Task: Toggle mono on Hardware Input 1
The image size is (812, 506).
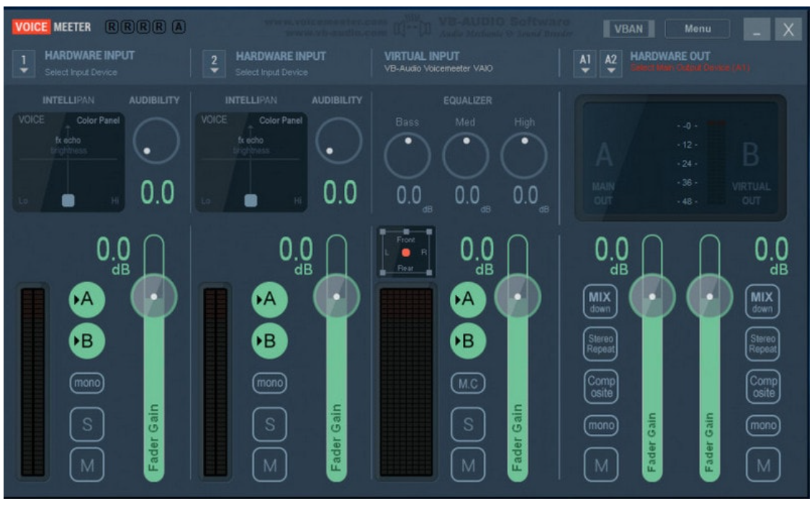Action: click(x=86, y=384)
